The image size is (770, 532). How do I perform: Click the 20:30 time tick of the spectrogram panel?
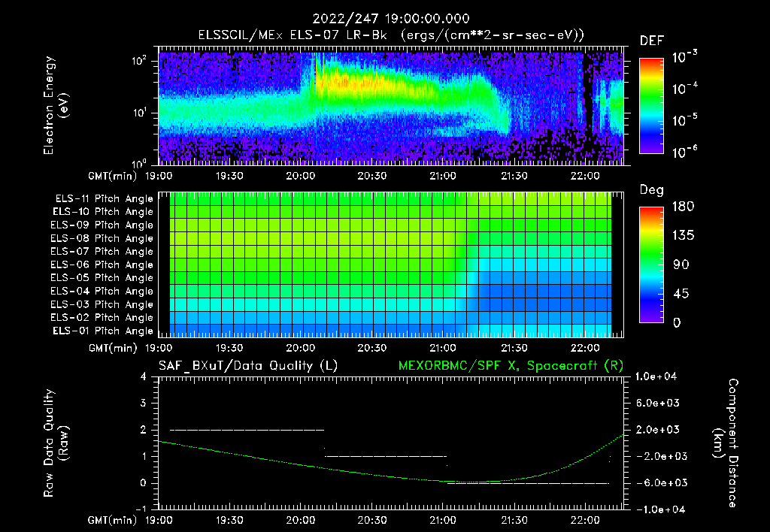tap(371, 176)
